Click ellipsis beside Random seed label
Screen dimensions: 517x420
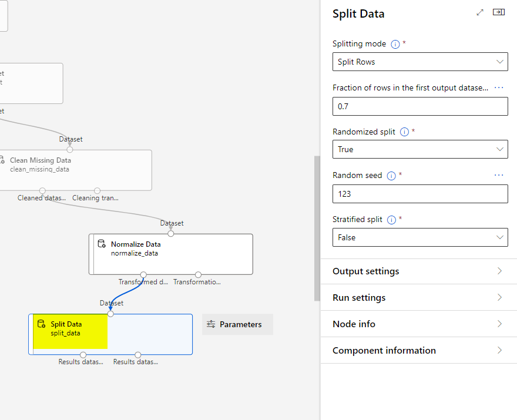coord(499,175)
